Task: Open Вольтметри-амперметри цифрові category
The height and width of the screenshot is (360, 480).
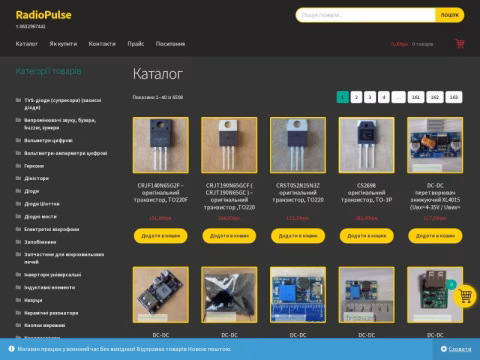Action: (66, 153)
